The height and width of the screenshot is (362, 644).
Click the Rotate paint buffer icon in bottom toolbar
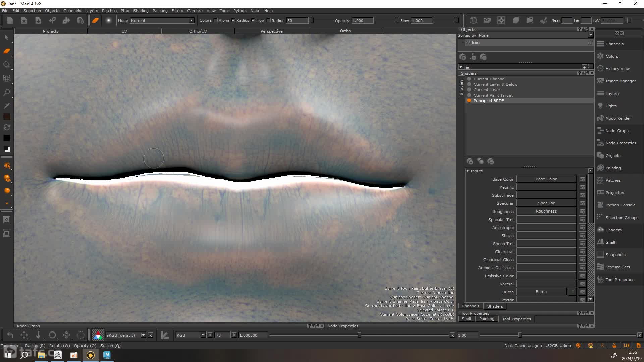52,335
